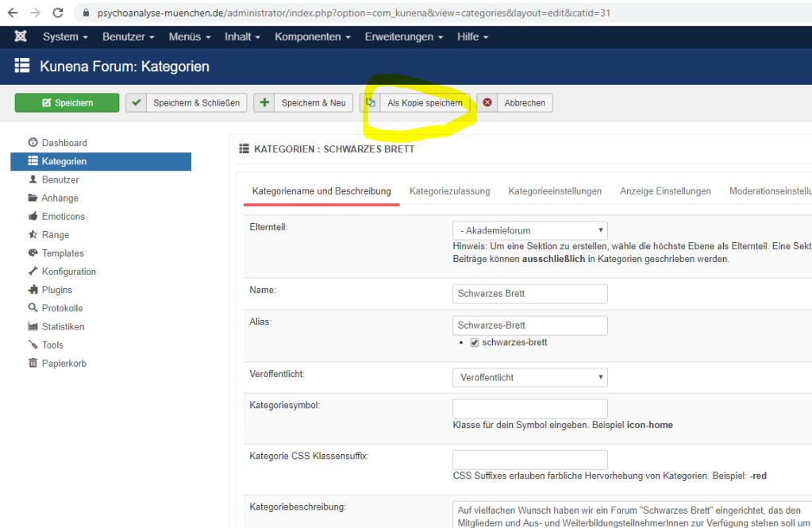Click the Papierkorb trash icon
Viewport: 812px width, 528px height.
click(33, 364)
